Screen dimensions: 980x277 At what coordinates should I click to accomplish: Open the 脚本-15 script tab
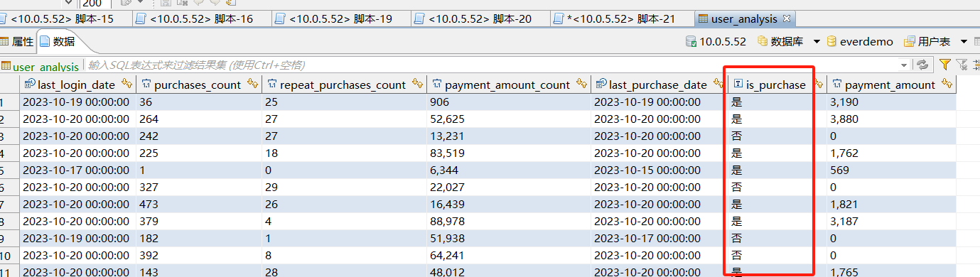click(x=61, y=18)
